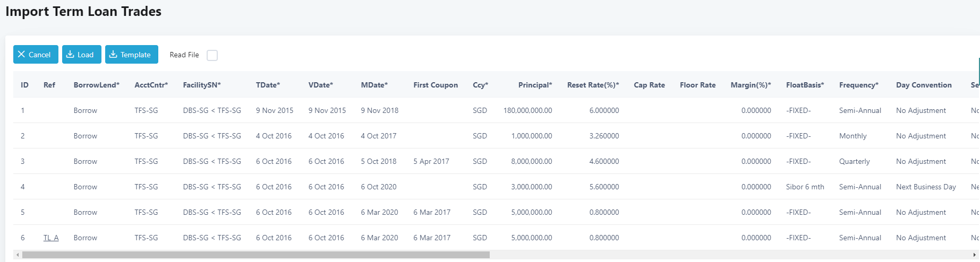Select the Next Business Day cell
Screen dimensions: 980x262
click(x=925, y=187)
